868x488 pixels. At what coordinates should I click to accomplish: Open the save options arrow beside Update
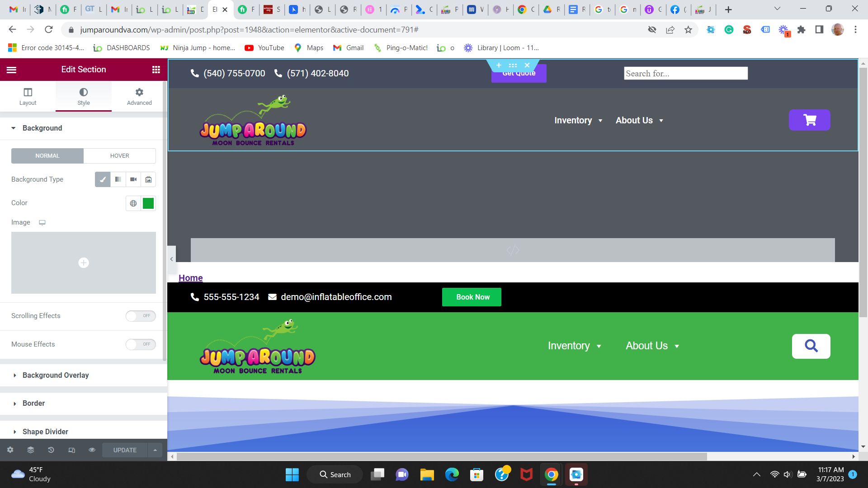[155, 450]
